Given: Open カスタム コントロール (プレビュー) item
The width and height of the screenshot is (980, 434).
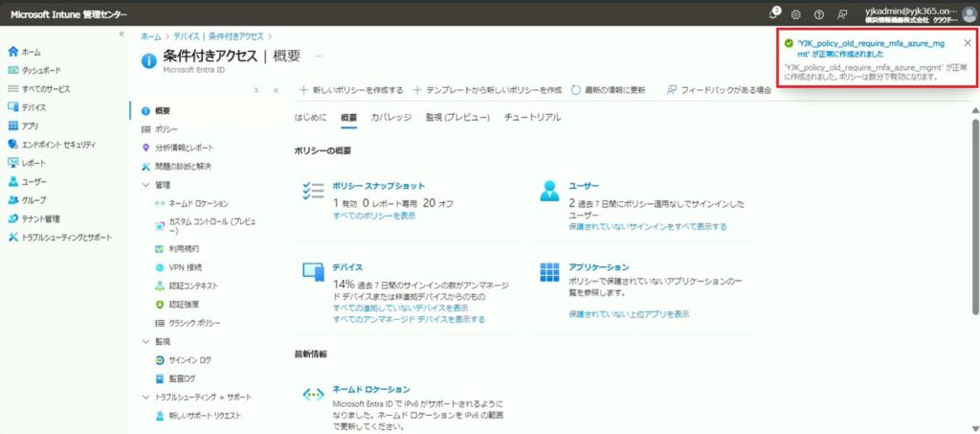Looking at the screenshot, I should click(x=207, y=226).
